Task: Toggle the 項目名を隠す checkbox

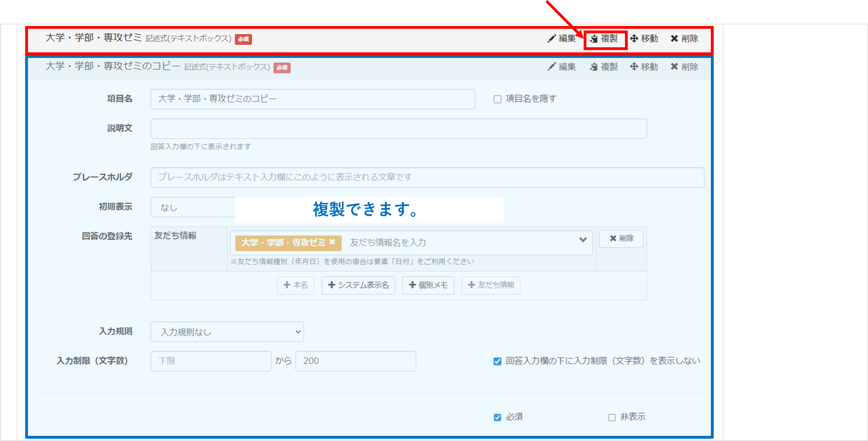Action: click(x=497, y=99)
